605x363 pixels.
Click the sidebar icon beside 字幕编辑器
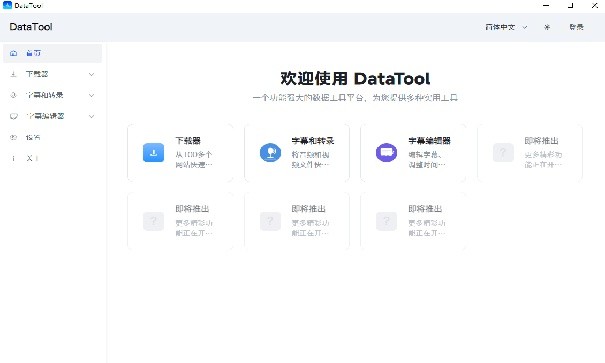[x=14, y=116]
